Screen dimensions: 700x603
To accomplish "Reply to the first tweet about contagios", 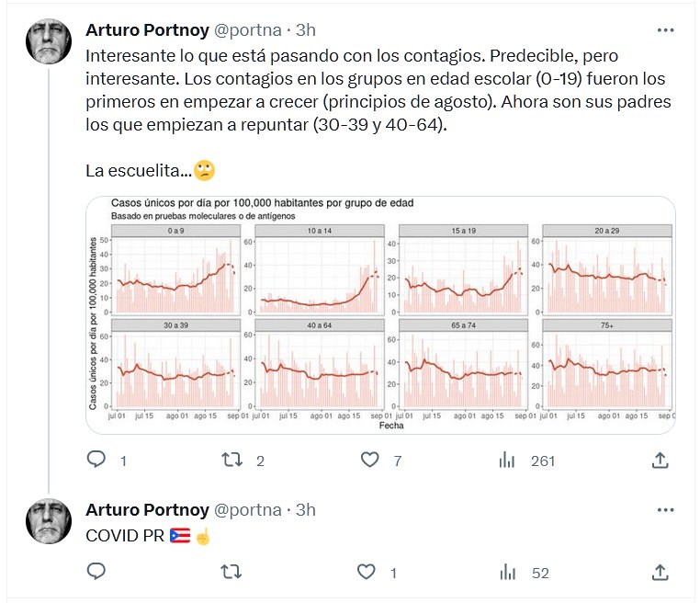I will click(97, 460).
